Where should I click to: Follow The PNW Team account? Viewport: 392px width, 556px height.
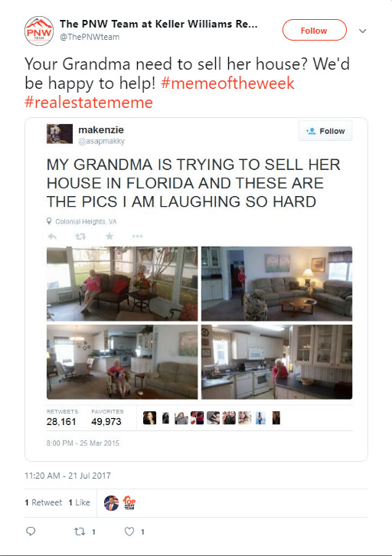(314, 30)
